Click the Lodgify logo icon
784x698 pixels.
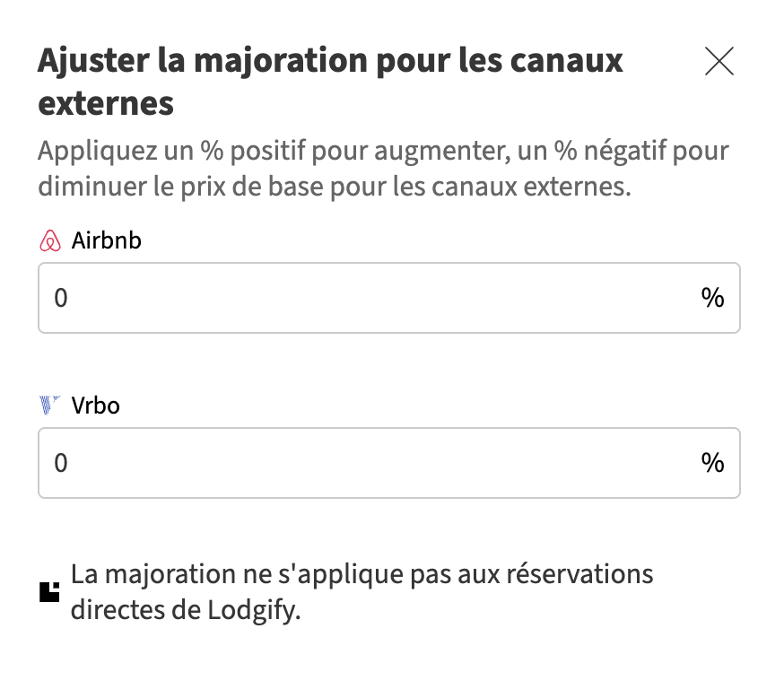[x=50, y=591]
